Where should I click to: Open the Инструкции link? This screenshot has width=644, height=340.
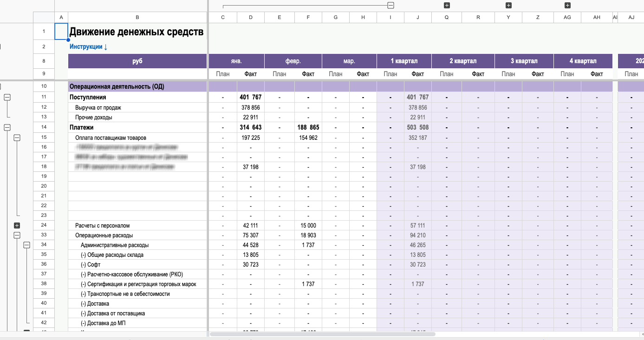88,46
